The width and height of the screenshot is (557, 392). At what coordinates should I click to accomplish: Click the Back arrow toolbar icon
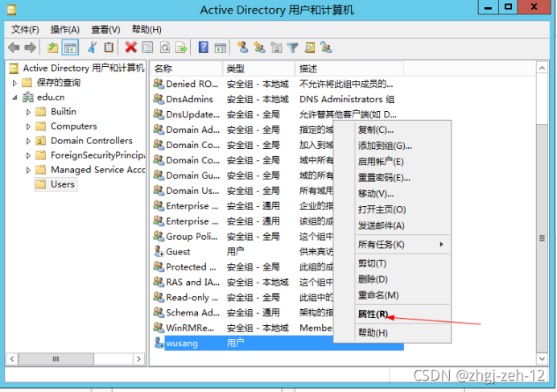point(14,47)
